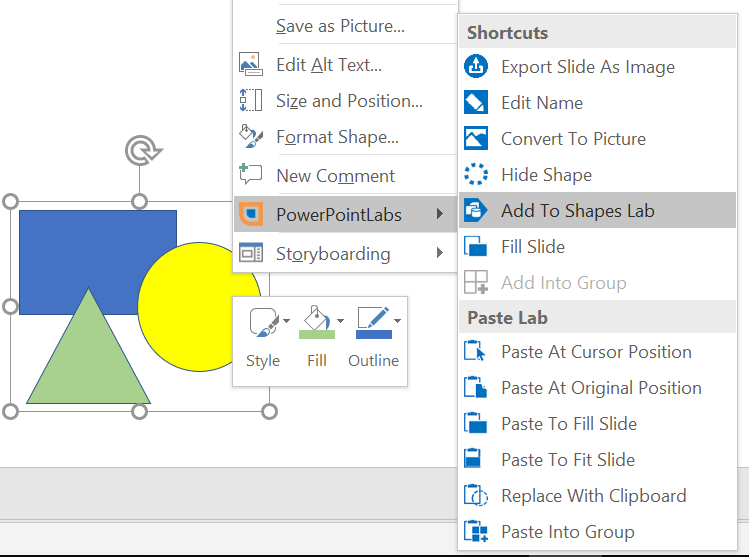Click the Paste At Cursor Position icon
Image resolution: width=749 pixels, height=557 pixels.
(x=476, y=352)
